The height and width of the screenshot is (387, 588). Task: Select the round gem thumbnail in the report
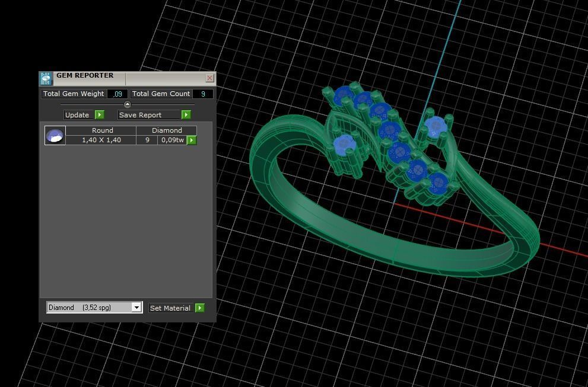[55, 135]
